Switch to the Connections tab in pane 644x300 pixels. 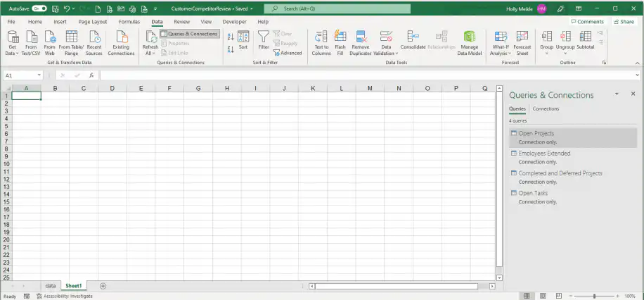[x=546, y=108]
